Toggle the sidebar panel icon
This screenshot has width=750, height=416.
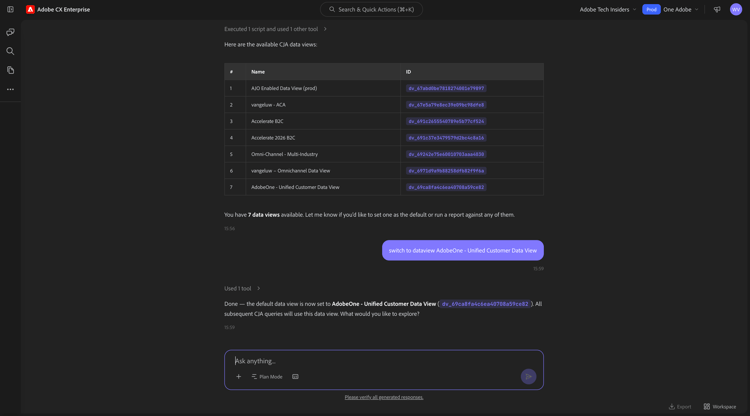point(10,9)
